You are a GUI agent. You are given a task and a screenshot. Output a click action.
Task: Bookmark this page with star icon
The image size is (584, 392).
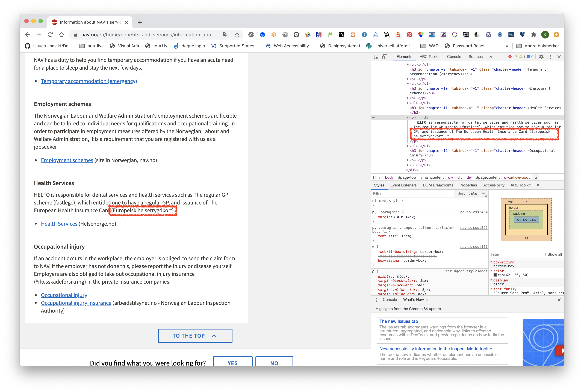point(237,35)
